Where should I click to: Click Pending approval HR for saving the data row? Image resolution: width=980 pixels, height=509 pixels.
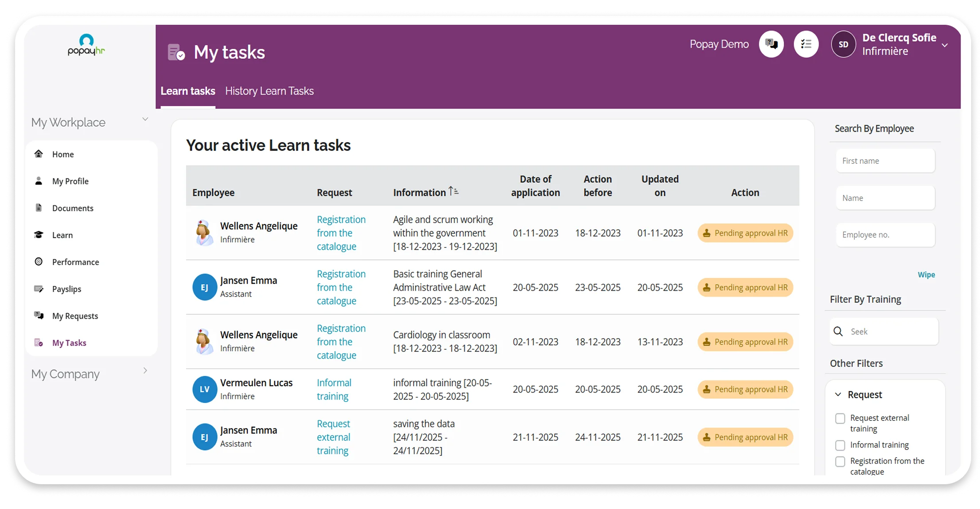tap(745, 437)
